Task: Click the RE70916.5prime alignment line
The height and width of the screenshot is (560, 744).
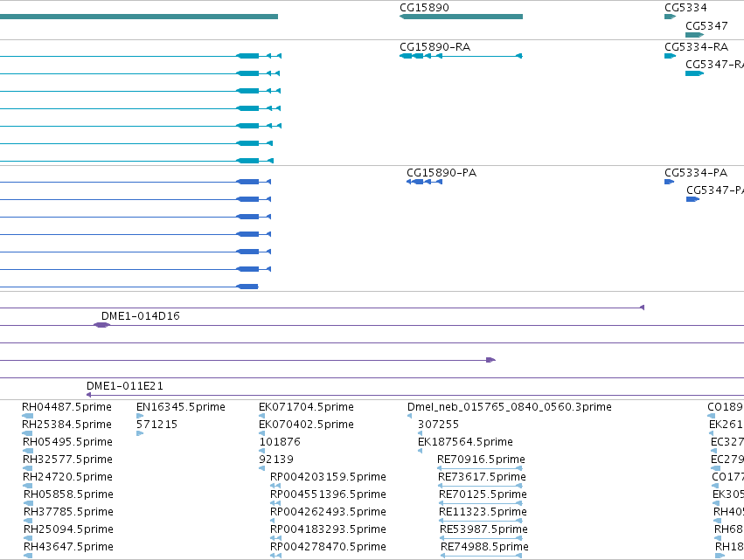Action: [x=480, y=468]
